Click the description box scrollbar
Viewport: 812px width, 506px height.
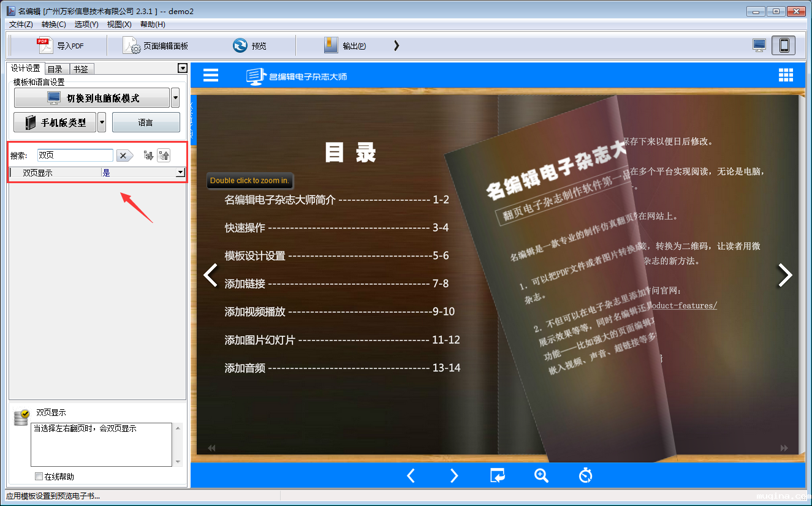pyautogui.click(x=178, y=445)
